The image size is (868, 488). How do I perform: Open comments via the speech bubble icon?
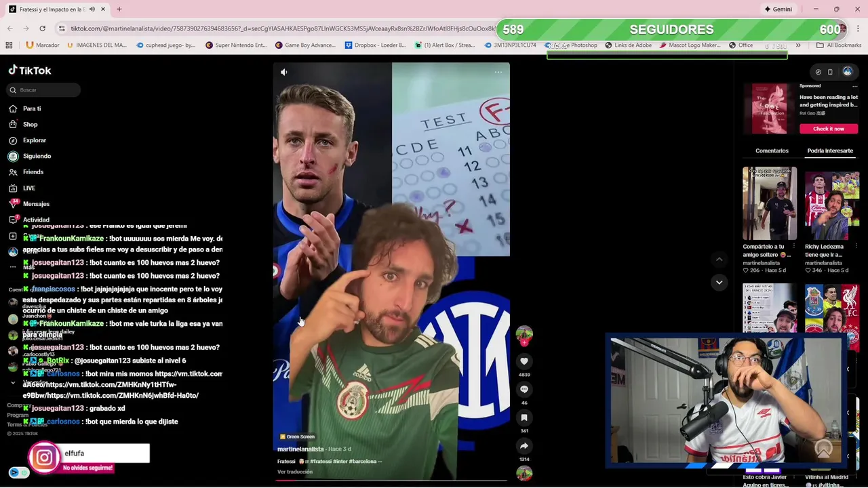524,390
